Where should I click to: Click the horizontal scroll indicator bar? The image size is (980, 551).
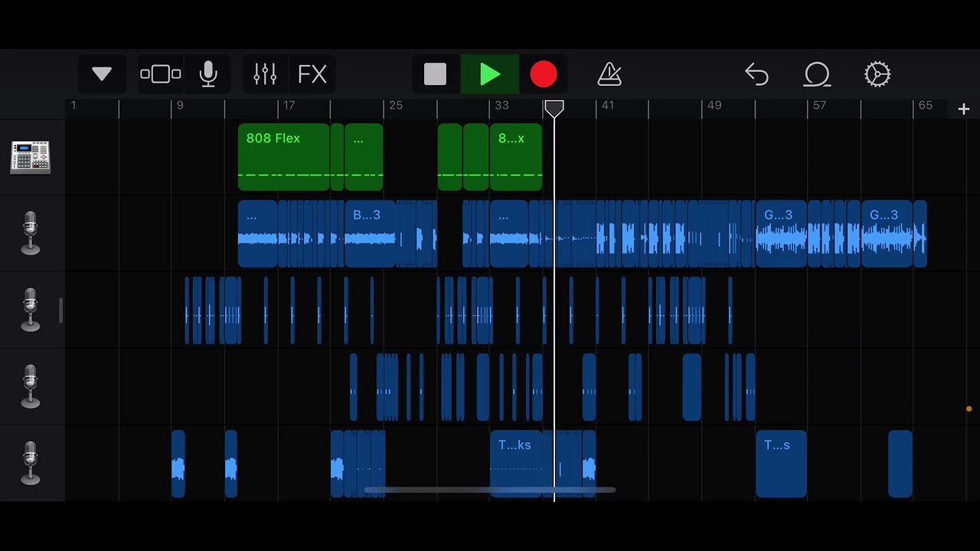pyautogui.click(x=490, y=491)
